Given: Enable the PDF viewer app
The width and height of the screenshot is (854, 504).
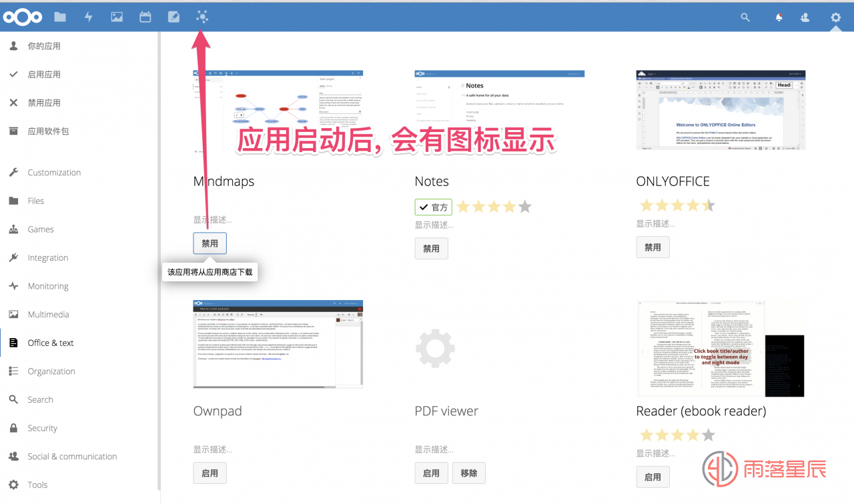Looking at the screenshot, I should coord(432,473).
